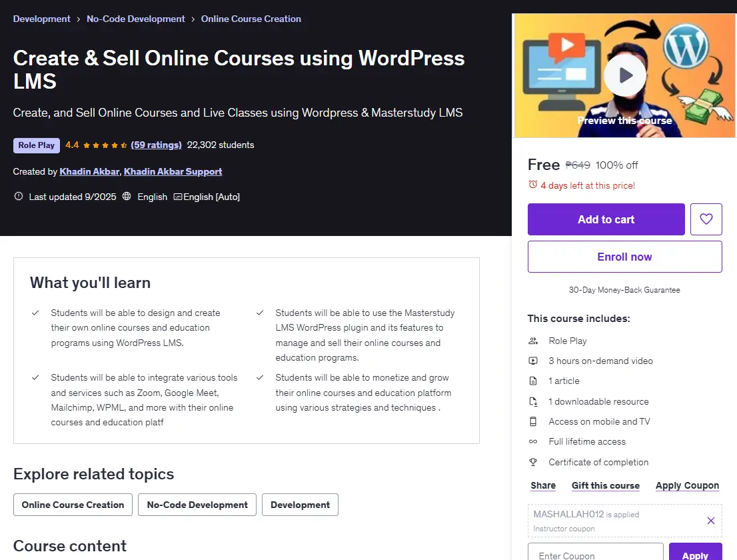Click the 'Certificate of completion' text
The width and height of the screenshot is (737, 560).
(x=598, y=462)
